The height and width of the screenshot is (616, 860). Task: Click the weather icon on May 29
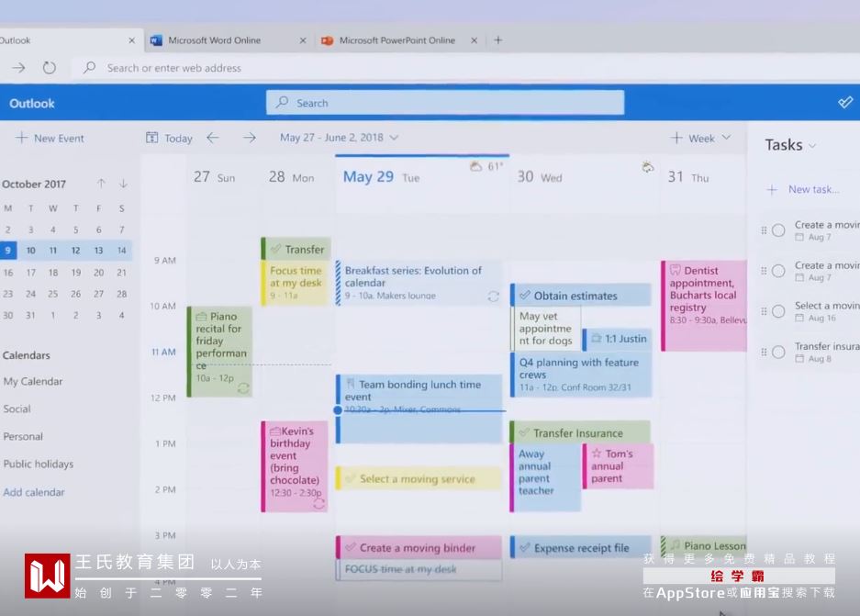(475, 165)
